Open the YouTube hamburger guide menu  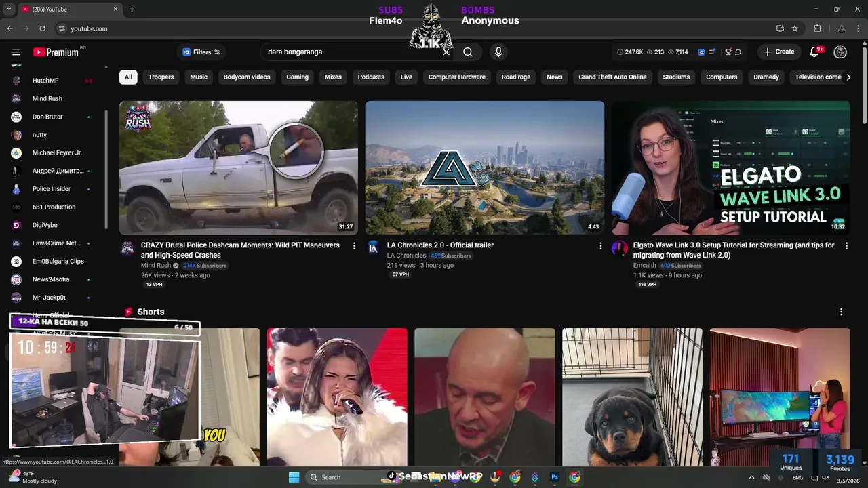pyautogui.click(x=16, y=52)
